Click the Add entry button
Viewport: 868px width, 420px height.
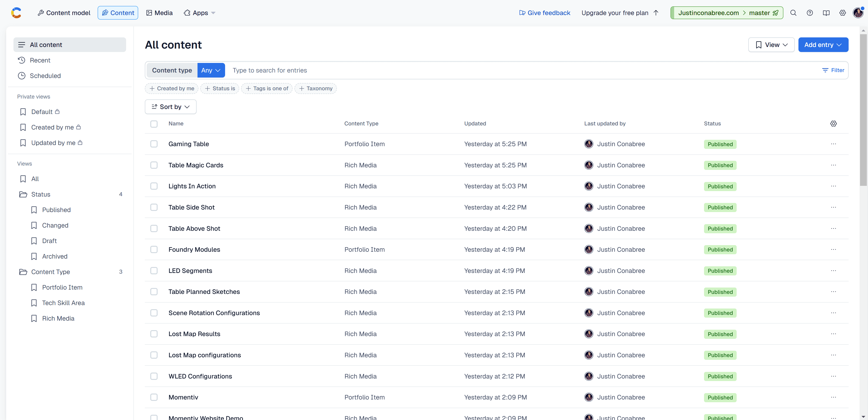[x=823, y=44]
